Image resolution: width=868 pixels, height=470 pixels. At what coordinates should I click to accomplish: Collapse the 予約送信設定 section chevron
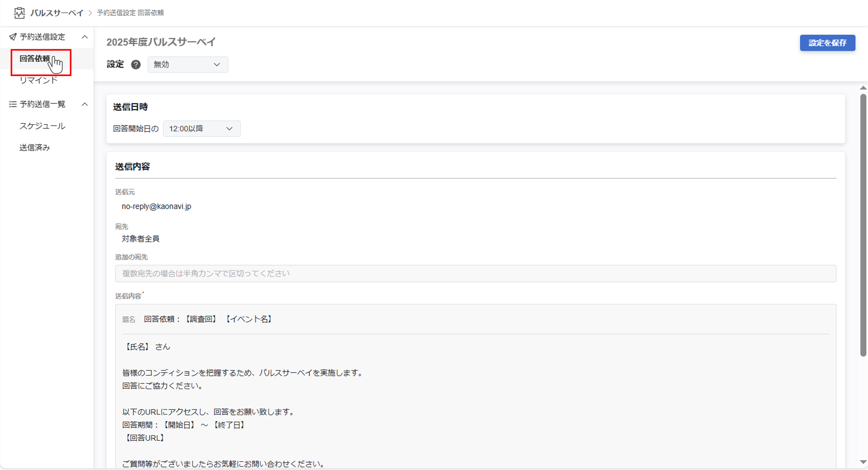click(85, 37)
